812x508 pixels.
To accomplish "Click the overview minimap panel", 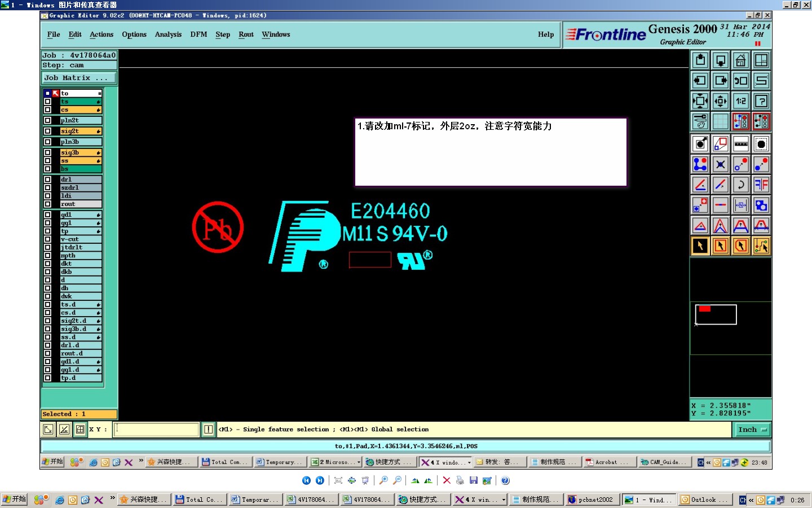I will (730, 328).
